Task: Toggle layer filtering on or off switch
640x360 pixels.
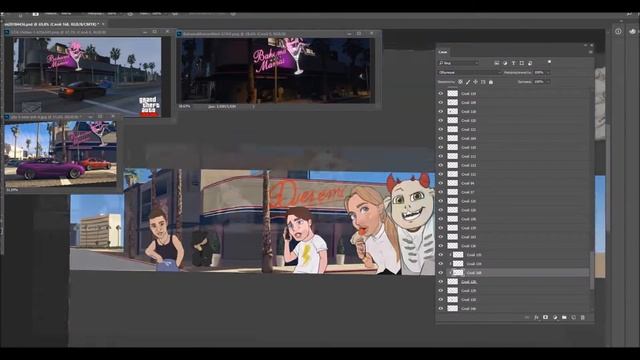Action: [x=549, y=62]
